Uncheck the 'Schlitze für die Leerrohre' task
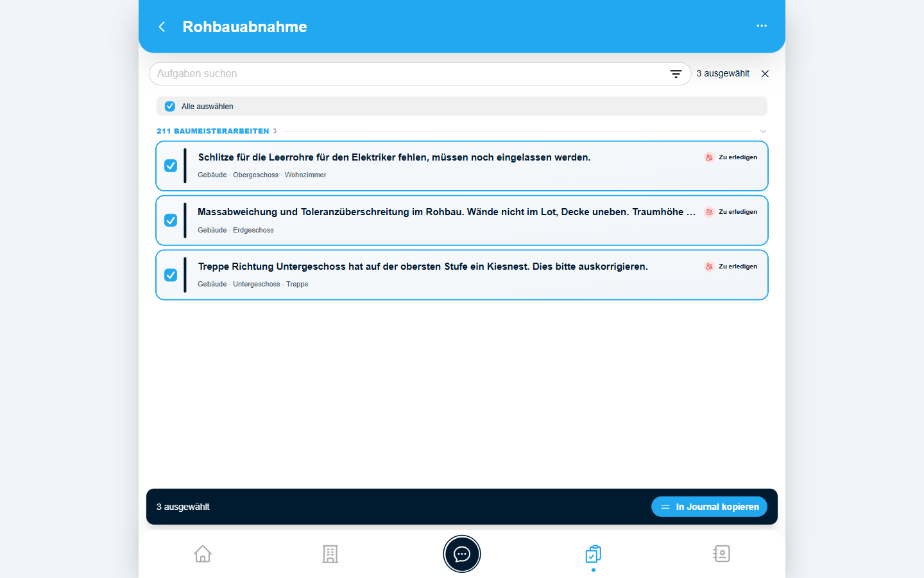Screen dimensions: 924x578 click(171, 166)
